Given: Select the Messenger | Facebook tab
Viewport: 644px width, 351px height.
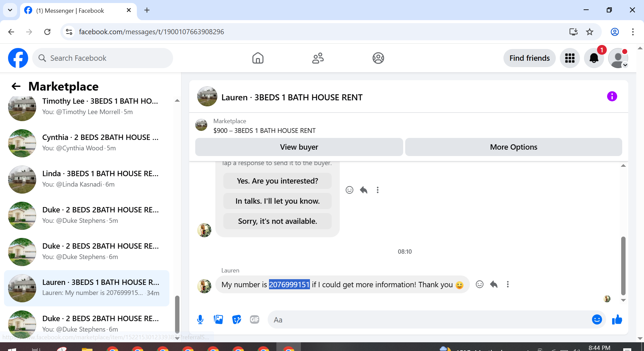Looking at the screenshot, I should pyautogui.click(x=78, y=10).
